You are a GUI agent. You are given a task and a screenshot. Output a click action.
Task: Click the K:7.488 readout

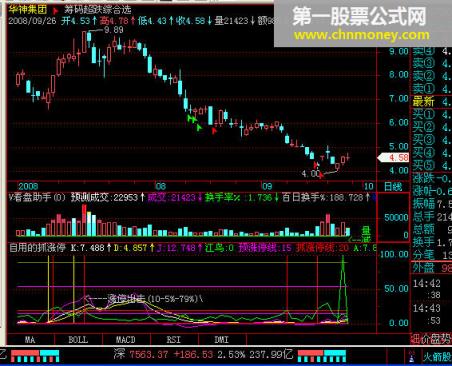(91, 248)
